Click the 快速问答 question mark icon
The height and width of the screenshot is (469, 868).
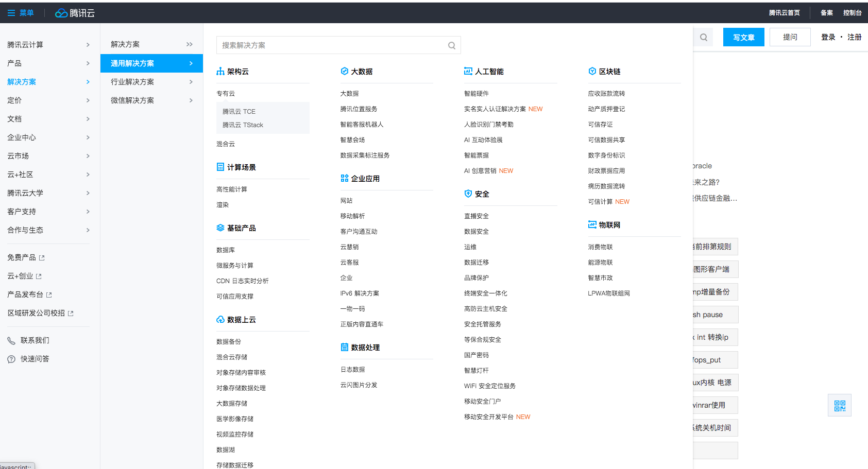[11, 359]
